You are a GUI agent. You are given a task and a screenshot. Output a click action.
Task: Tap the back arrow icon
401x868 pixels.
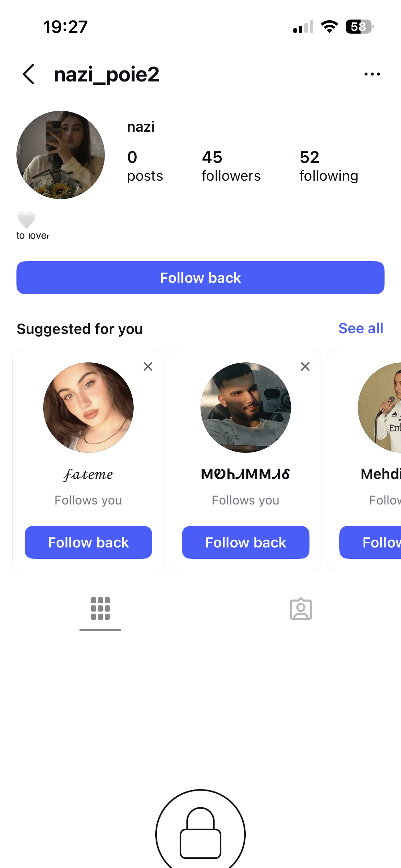pyautogui.click(x=28, y=74)
